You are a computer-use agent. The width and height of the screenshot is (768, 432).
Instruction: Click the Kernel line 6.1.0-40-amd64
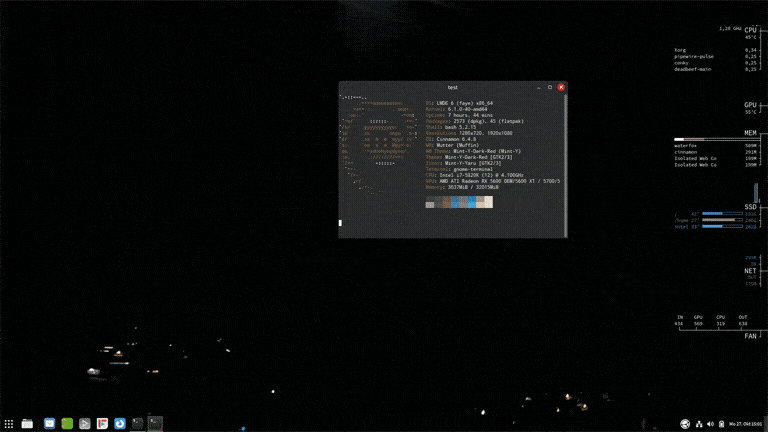pyautogui.click(x=456, y=109)
